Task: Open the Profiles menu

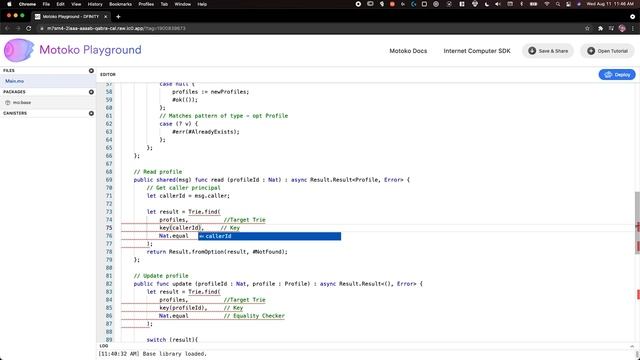Action: coord(146,4)
